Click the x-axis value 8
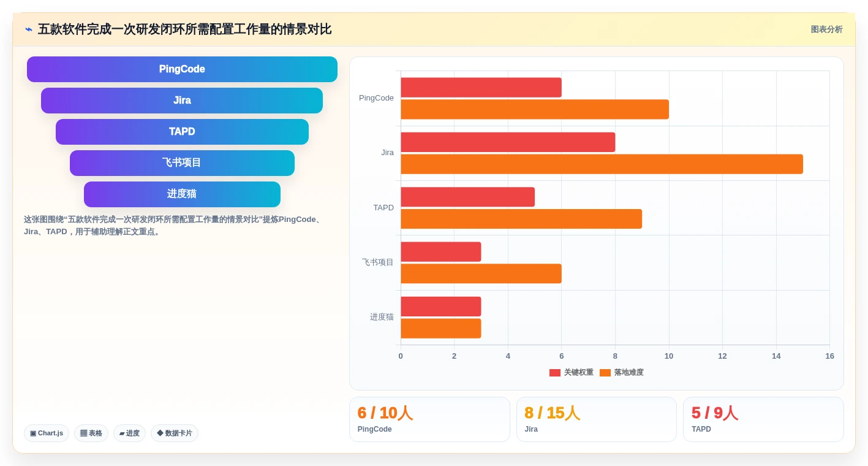Viewport: 868px width, 466px height. (615, 356)
